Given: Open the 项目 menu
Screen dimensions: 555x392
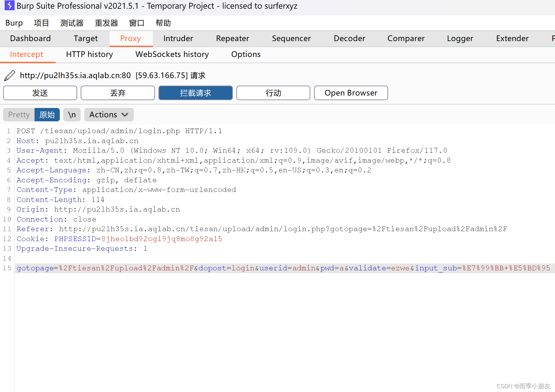Looking at the screenshot, I should coord(41,23).
